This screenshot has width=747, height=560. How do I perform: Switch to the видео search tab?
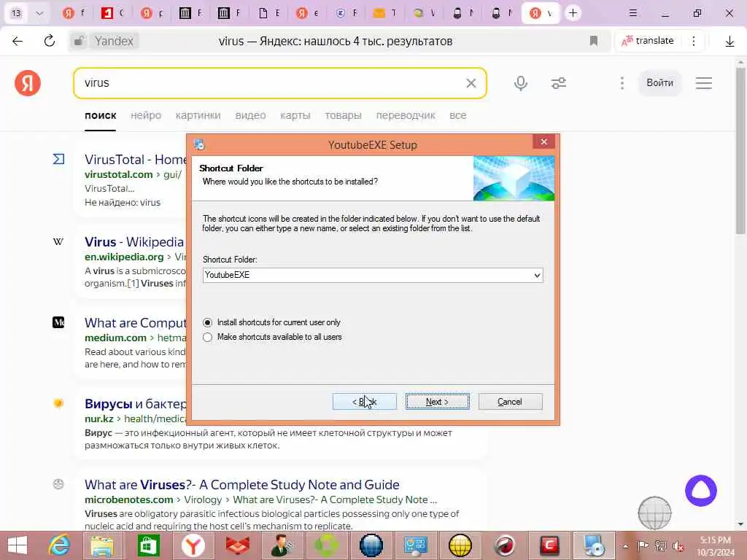pyautogui.click(x=251, y=115)
